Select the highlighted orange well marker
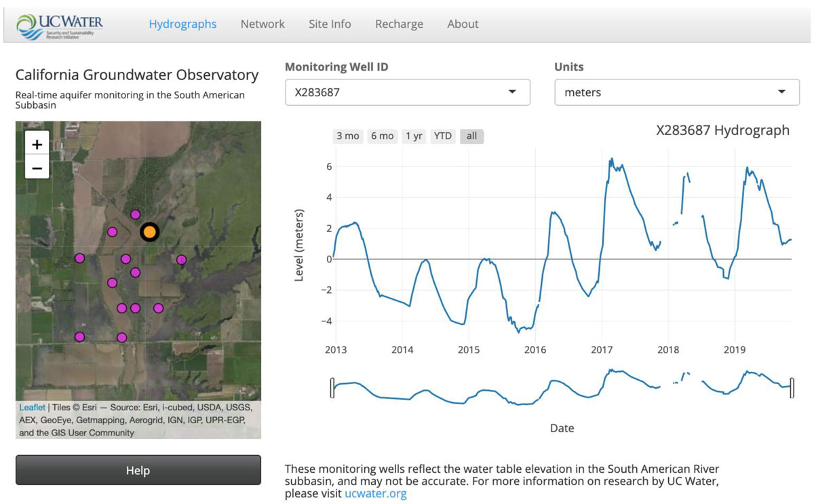This screenshot has height=504, width=814. click(x=149, y=232)
